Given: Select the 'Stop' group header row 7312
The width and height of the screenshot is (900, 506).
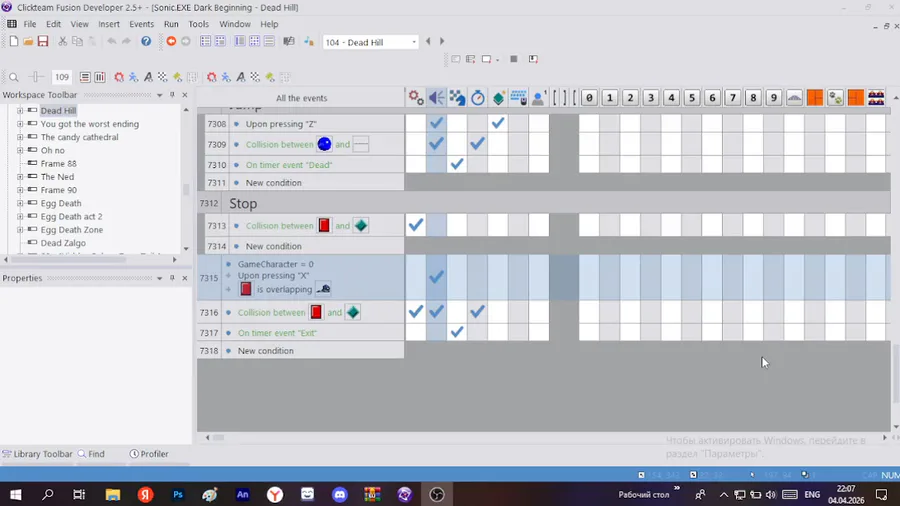Looking at the screenshot, I should (544, 203).
